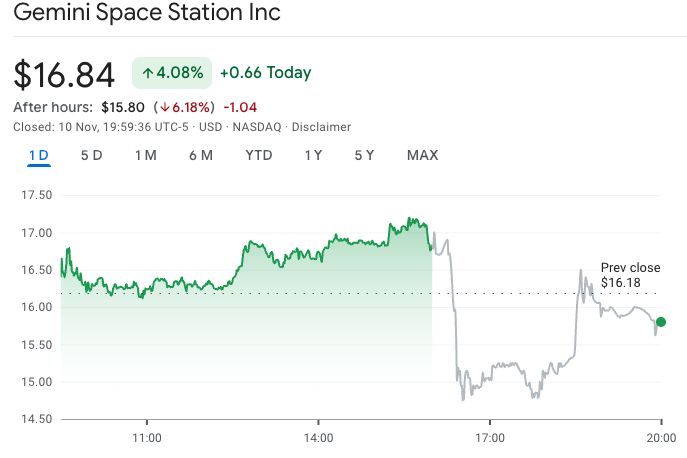The image size is (687, 458).
Task: Show the 6M chart range
Action: (x=201, y=155)
